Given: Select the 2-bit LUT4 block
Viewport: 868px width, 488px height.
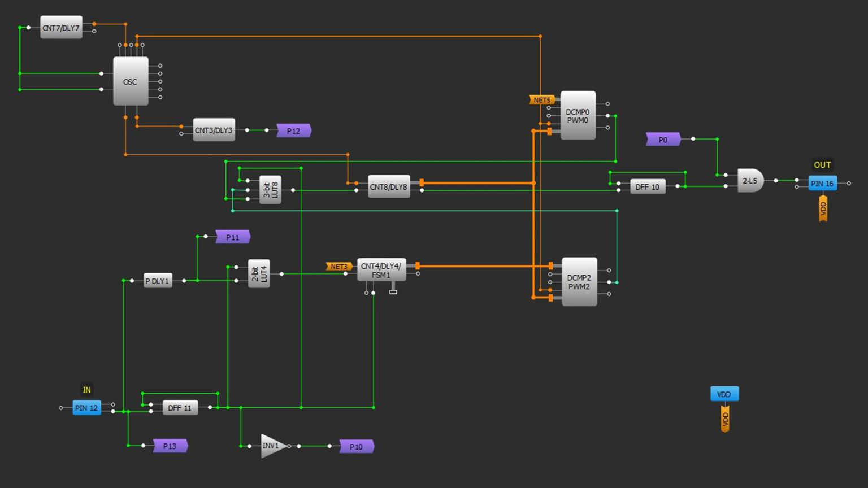Looking at the screenshot, I should pyautogui.click(x=259, y=274).
